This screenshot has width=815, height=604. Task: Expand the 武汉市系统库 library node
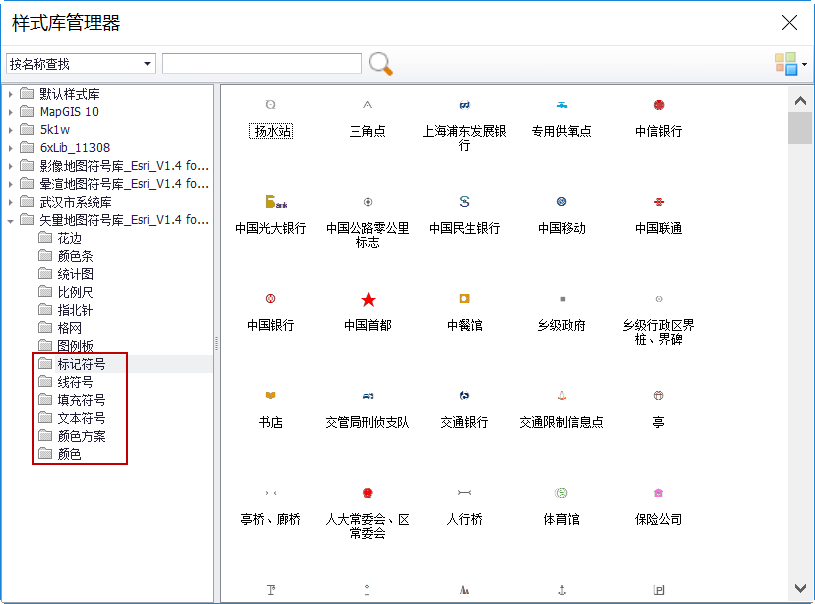click(x=10, y=203)
